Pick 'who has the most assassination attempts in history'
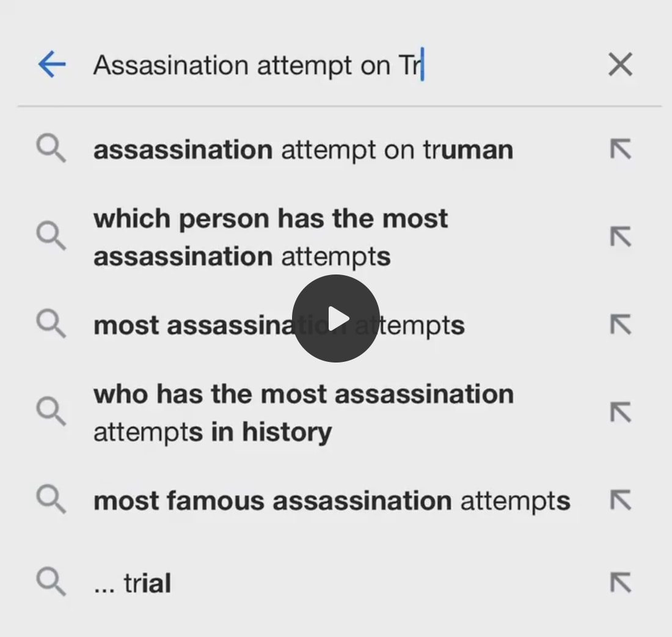 click(x=302, y=413)
